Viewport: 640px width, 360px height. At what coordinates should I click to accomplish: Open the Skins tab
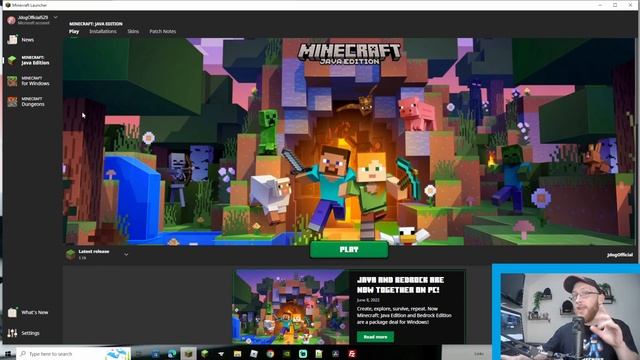pos(133,31)
